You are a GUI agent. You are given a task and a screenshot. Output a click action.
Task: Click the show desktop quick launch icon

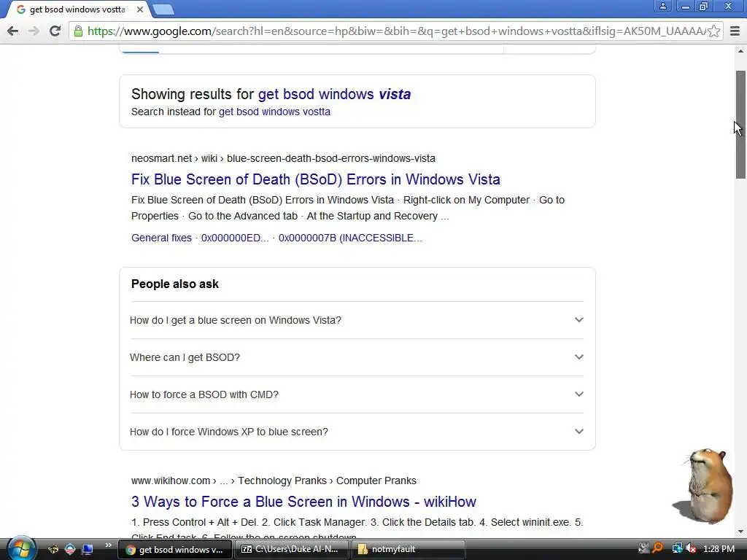88,550
